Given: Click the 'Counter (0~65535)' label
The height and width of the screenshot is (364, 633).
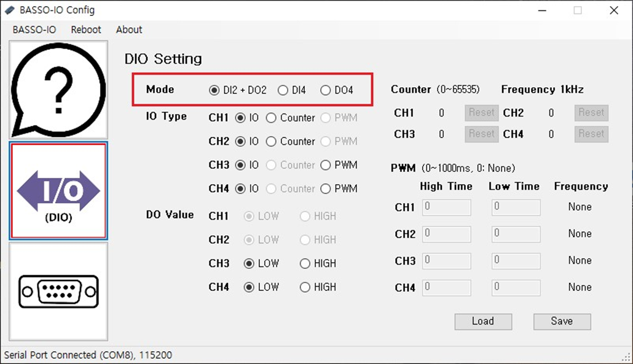Looking at the screenshot, I should (435, 90).
